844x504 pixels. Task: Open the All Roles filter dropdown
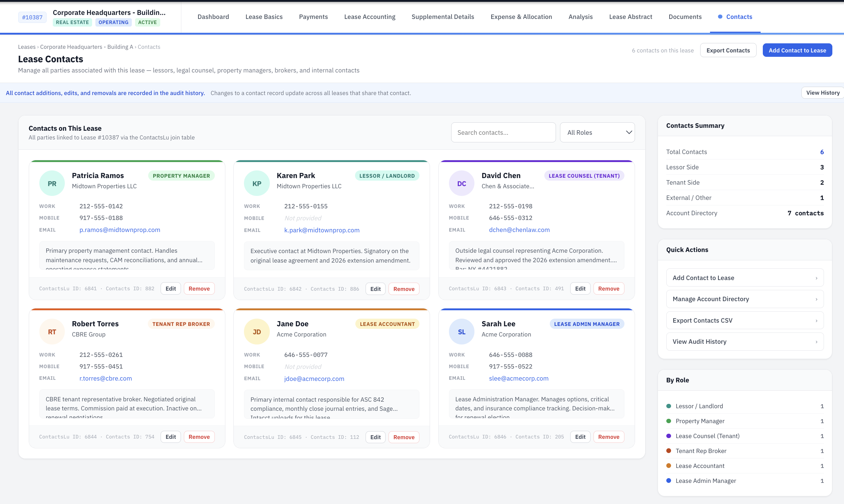tap(597, 132)
